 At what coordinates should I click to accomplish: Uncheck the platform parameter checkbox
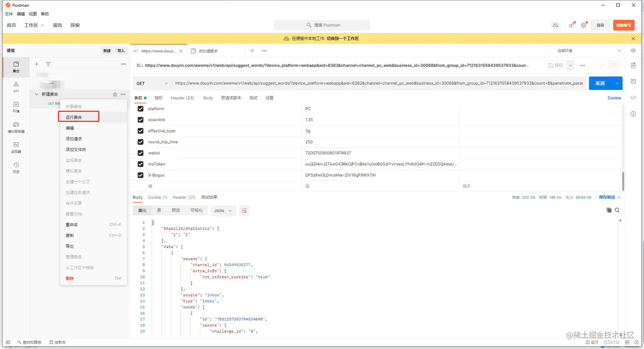141,109
